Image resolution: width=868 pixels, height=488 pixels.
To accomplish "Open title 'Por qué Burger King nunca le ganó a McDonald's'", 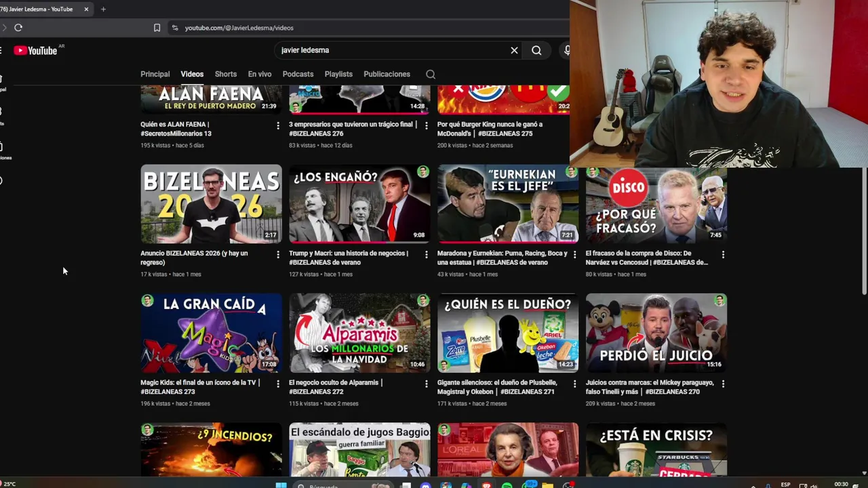I will [x=490, y=129].
